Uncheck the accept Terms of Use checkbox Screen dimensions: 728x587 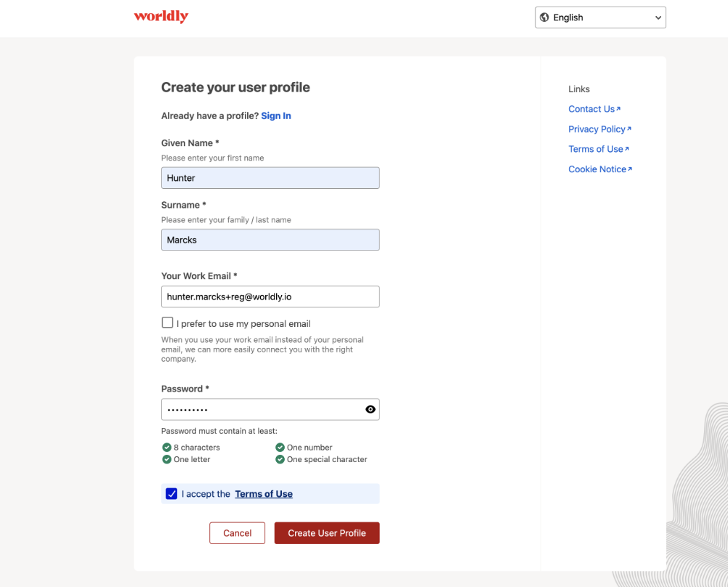[171, 494]
